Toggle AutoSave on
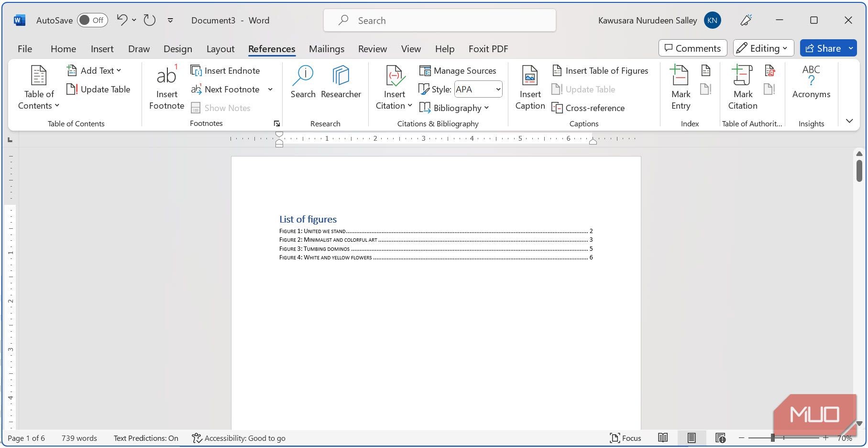This screenshot has width=868, height=448. point(92,20)
